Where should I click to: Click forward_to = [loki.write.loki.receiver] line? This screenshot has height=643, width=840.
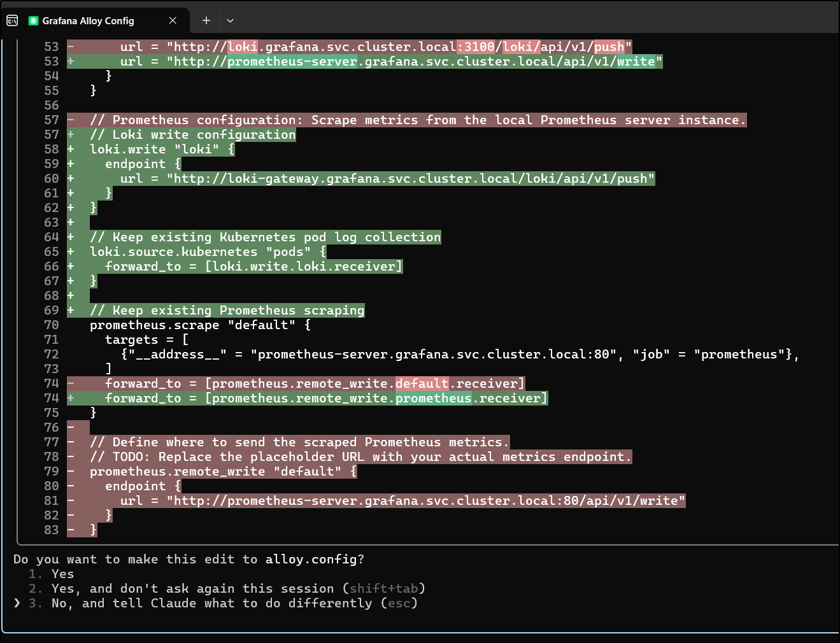pyautogui.click(x=235, y=266)
